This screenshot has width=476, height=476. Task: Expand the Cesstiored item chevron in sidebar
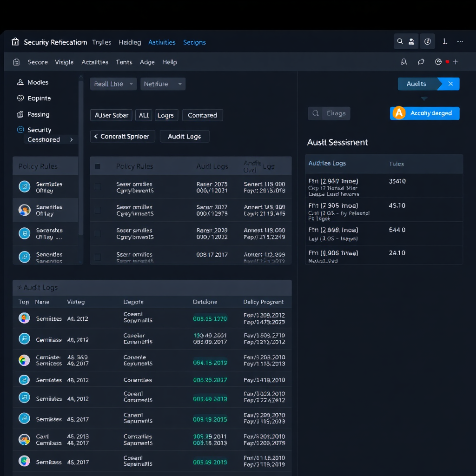coord(71,139)
